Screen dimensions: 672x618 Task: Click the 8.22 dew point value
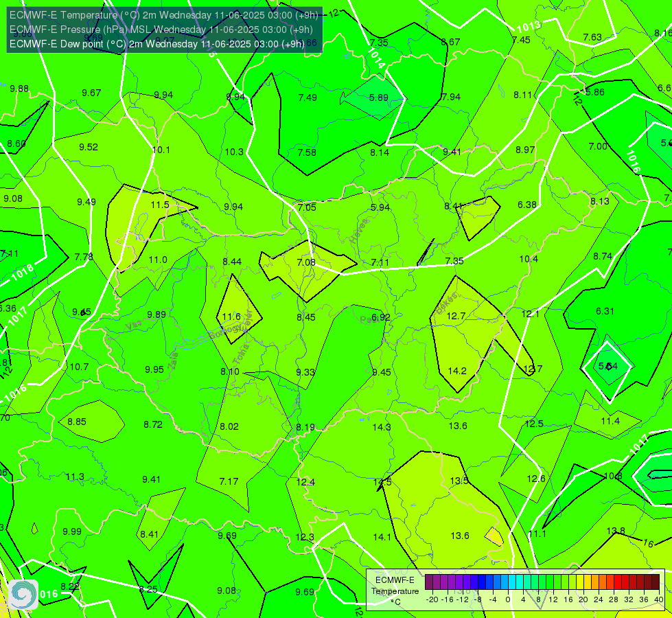tap(70, 586)
